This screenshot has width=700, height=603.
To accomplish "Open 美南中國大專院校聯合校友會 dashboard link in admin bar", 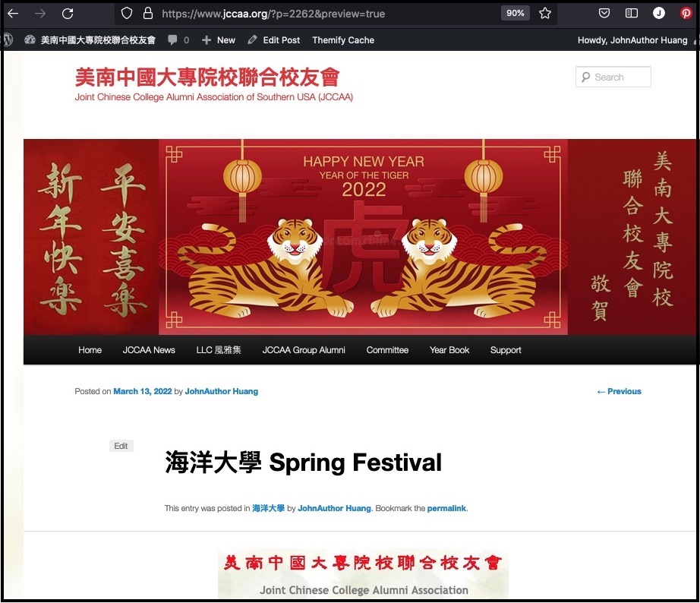I will (90, 40).
